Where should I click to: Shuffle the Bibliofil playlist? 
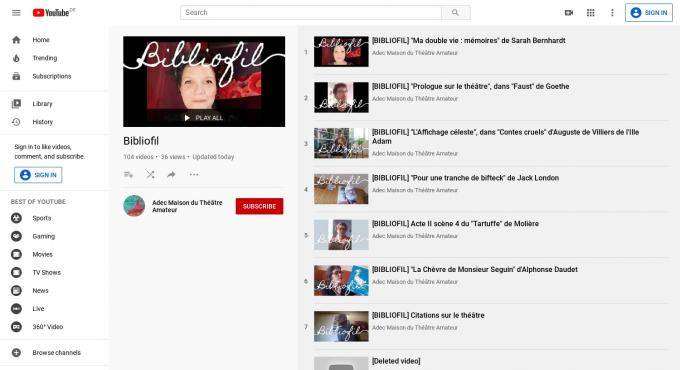150,174
